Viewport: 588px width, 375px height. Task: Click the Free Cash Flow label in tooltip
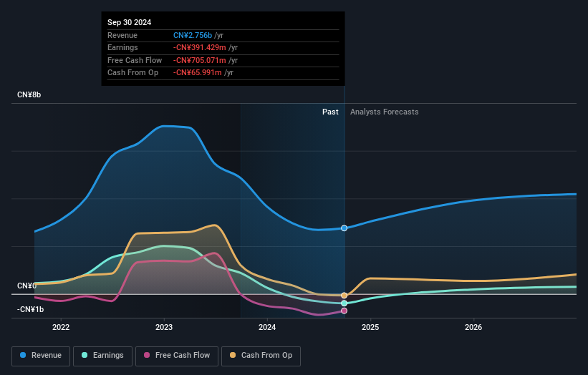tap(135, 60)
